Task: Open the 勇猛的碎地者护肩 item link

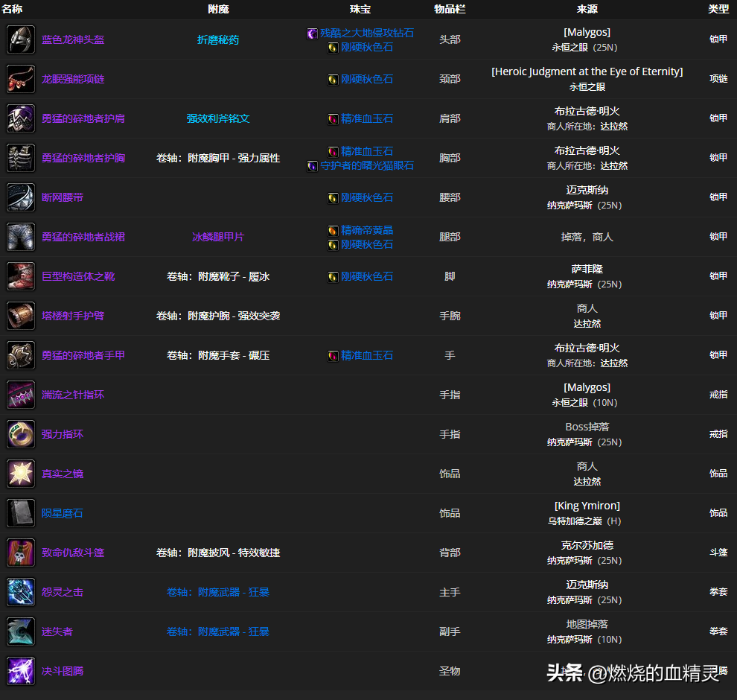Action: pyautogui.click(x=83, y=118)
